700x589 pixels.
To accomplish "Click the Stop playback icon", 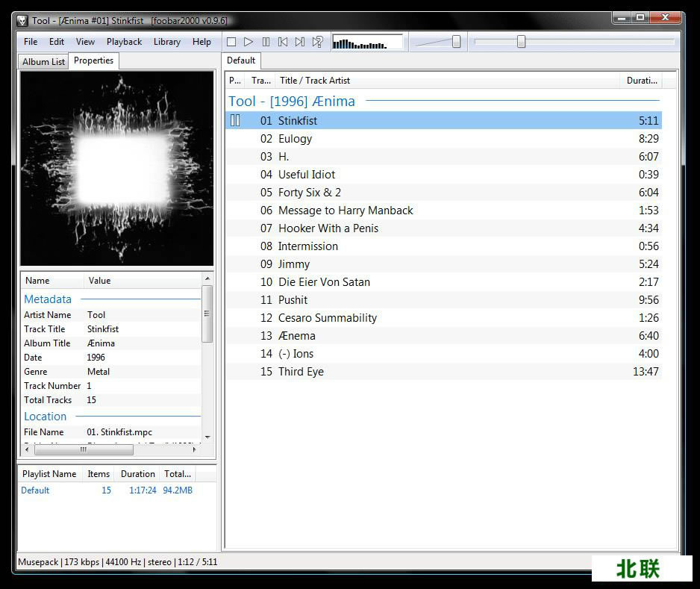I will pos(231,42).
